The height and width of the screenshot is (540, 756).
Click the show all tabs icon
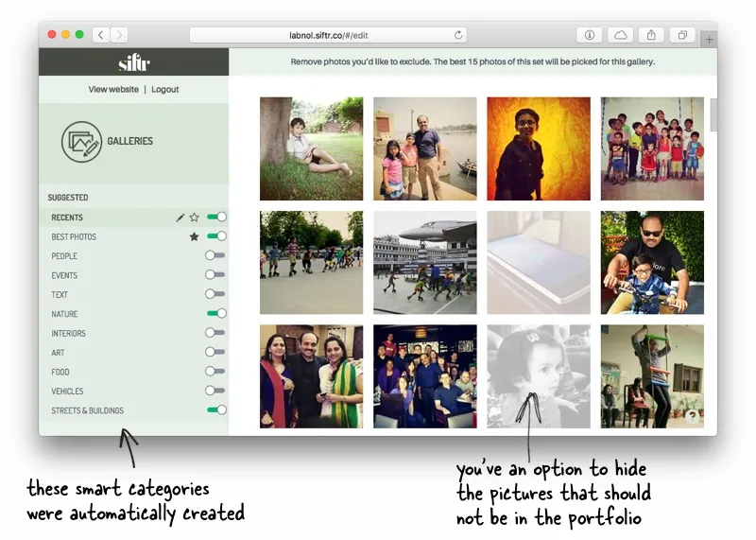coord(681,35)
